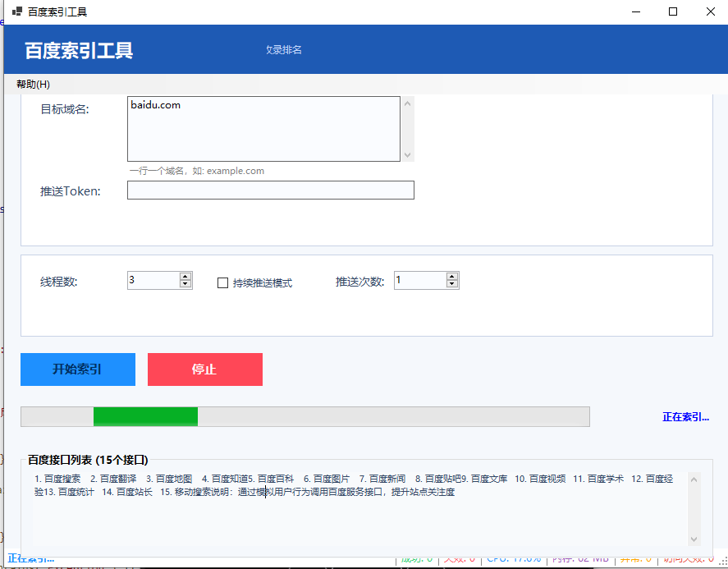
Task: Click the down arrow of the domain list scrollbar
Action: (408, 155)
